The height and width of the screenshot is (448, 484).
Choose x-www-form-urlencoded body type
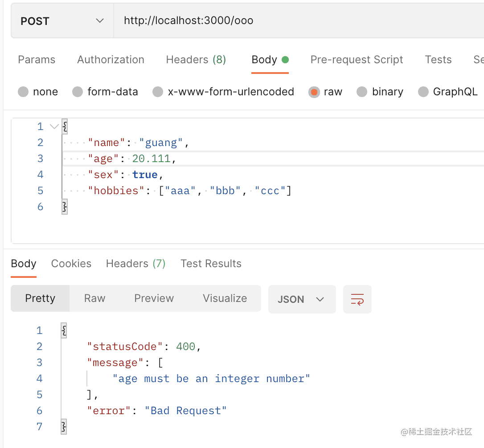tap(158, 92)
